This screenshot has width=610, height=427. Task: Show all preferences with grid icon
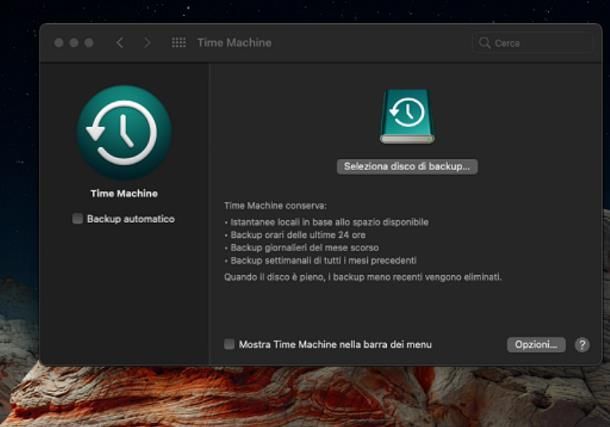pyautogui.click(x=179, y=42)
